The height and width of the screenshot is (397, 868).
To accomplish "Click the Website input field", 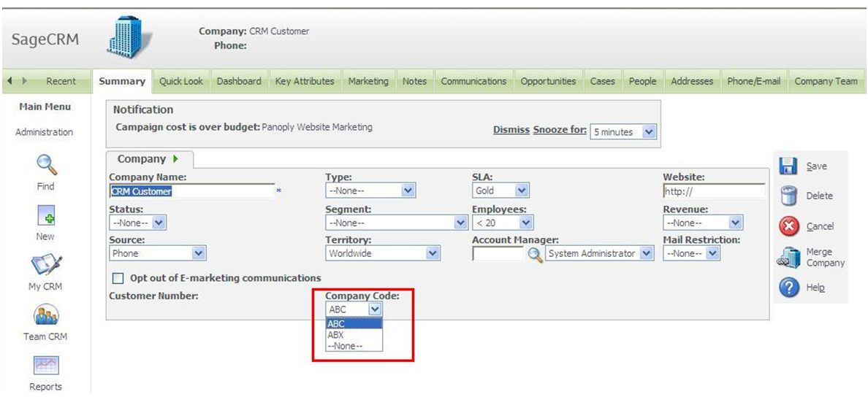I will [713, 191].
